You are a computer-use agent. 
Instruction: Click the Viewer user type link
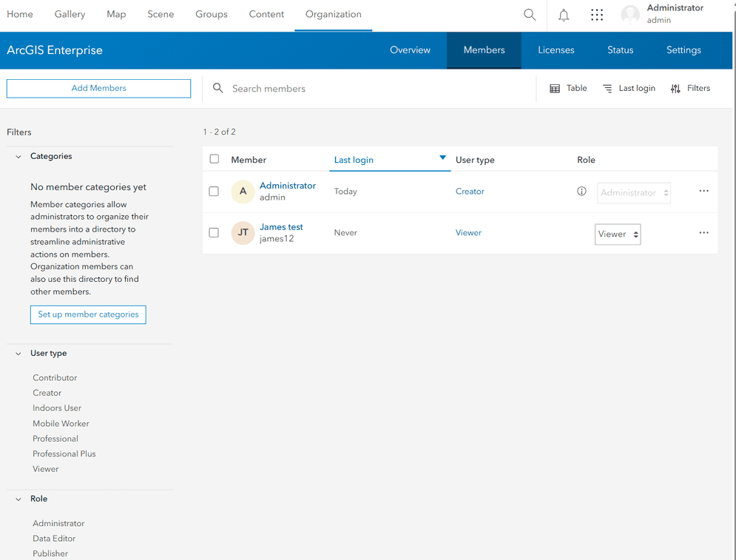[x=468, y=233]
